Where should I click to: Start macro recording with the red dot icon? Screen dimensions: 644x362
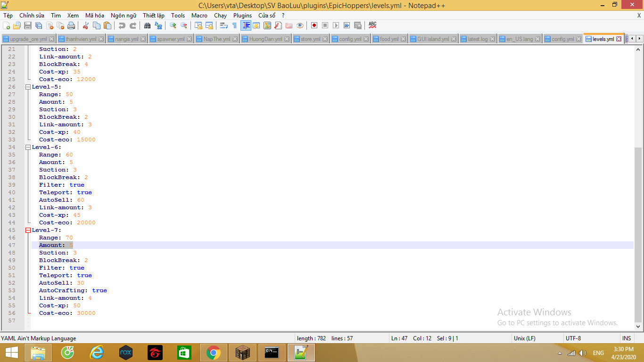point(314,25)
